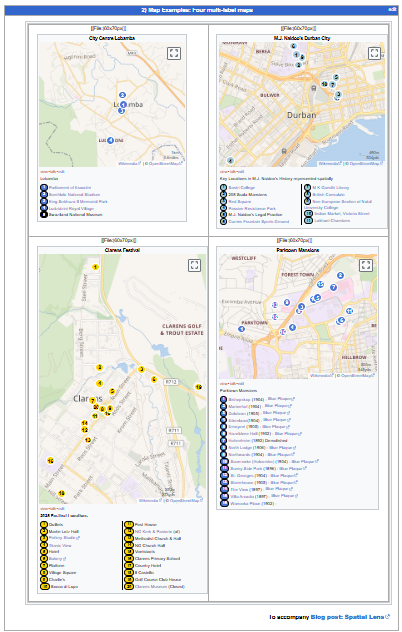Open Somhlolo National Stadium legend link
The image size is (402, 632).
74,194
